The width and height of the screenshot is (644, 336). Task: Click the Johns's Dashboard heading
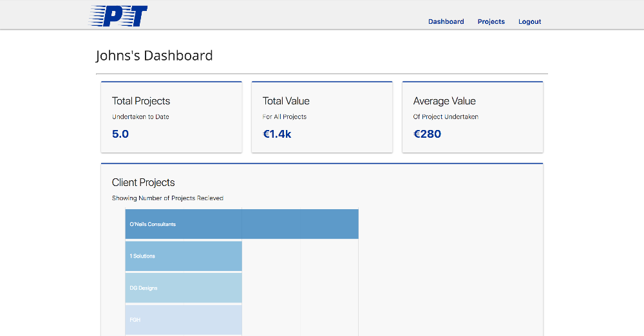pyautogui.click(x=154, y=55)
